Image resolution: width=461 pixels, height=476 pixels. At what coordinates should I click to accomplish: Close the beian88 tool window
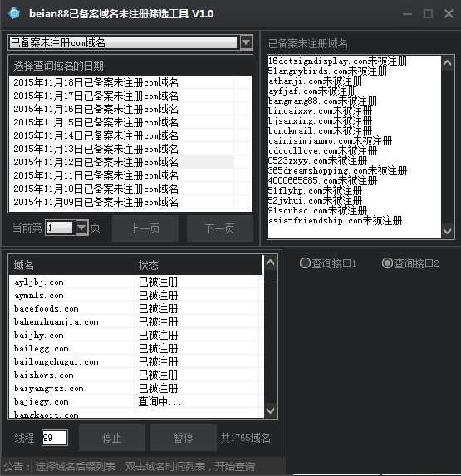click(449, 13)
